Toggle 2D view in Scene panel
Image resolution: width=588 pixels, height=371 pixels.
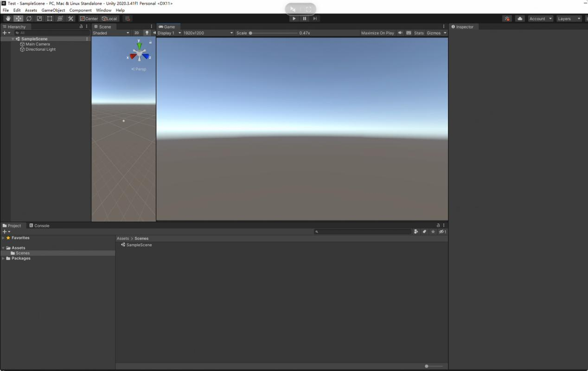tap(136, 33)
